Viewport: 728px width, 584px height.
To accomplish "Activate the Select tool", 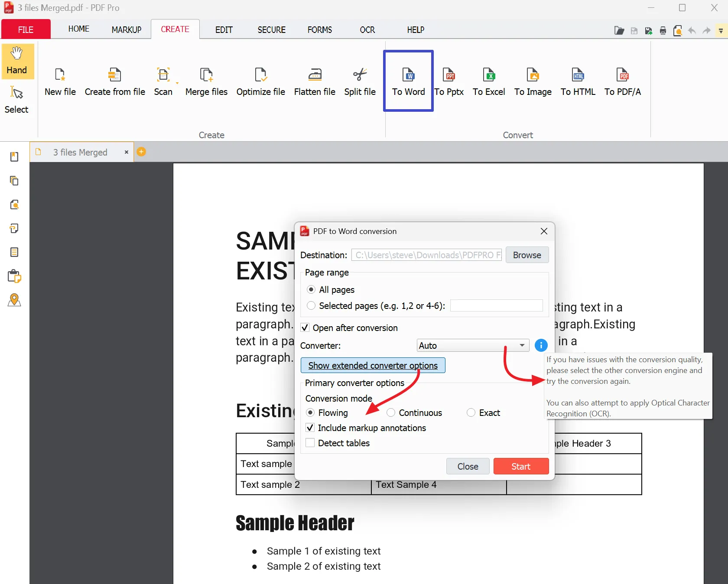I will [17, 100].
